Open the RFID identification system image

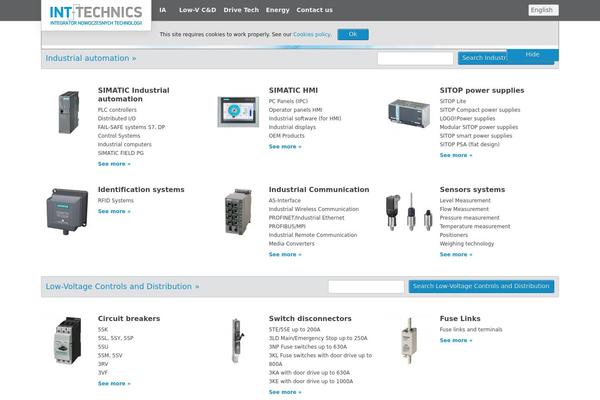(x=67, y=211)
